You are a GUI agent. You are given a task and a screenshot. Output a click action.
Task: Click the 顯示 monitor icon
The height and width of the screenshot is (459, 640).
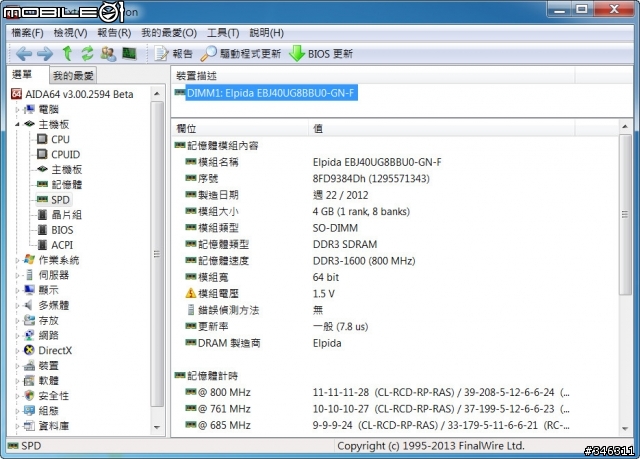[29, 290]
